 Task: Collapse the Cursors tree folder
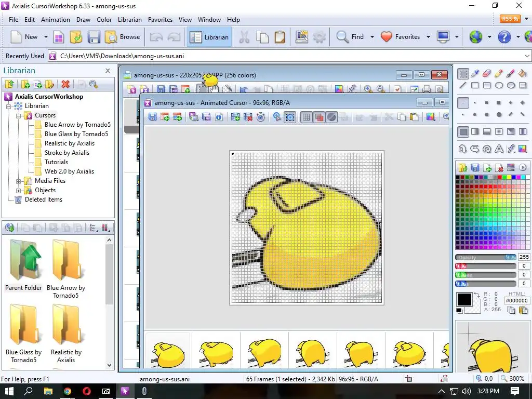[19, 116]
